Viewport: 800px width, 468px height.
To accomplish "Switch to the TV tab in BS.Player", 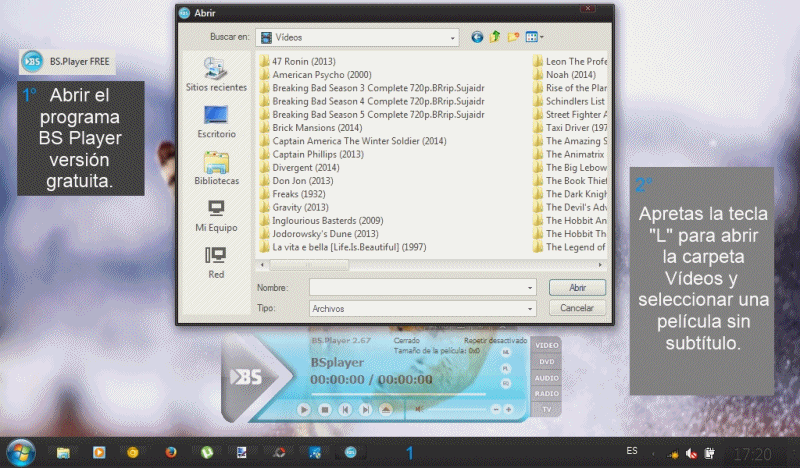I will [x=546, y=409].
